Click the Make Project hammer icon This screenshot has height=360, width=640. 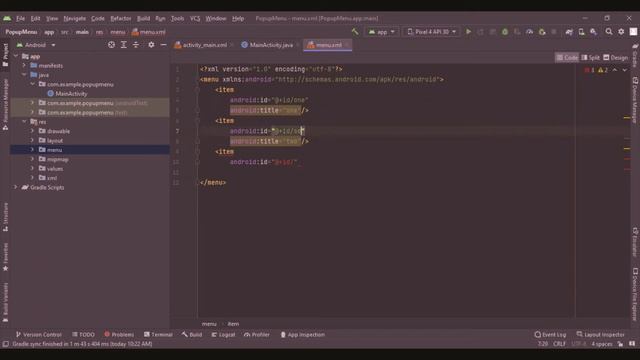[x=355, y=31]
